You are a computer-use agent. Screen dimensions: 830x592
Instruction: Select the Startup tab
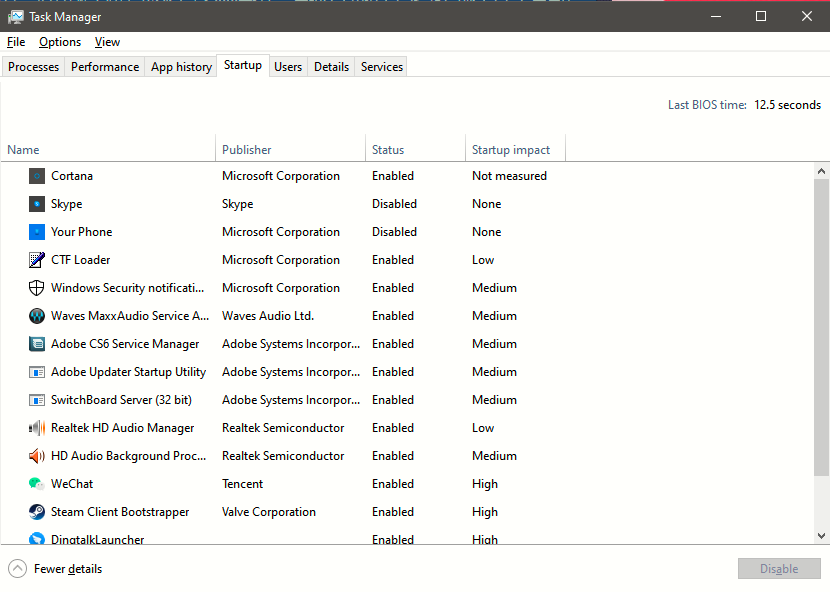click(243, 65)
